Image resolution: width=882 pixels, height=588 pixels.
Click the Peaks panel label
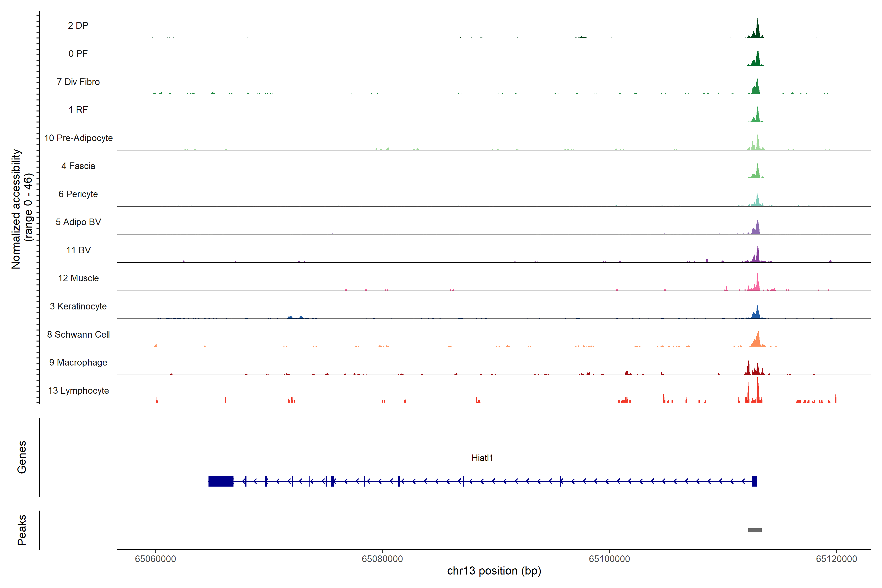pyautogui.click(x=22, y=530)
